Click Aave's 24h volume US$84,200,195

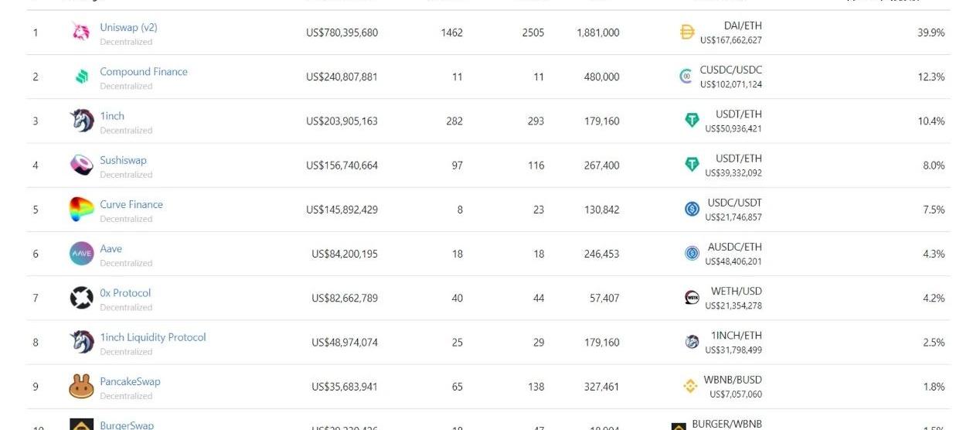[345, 254]
